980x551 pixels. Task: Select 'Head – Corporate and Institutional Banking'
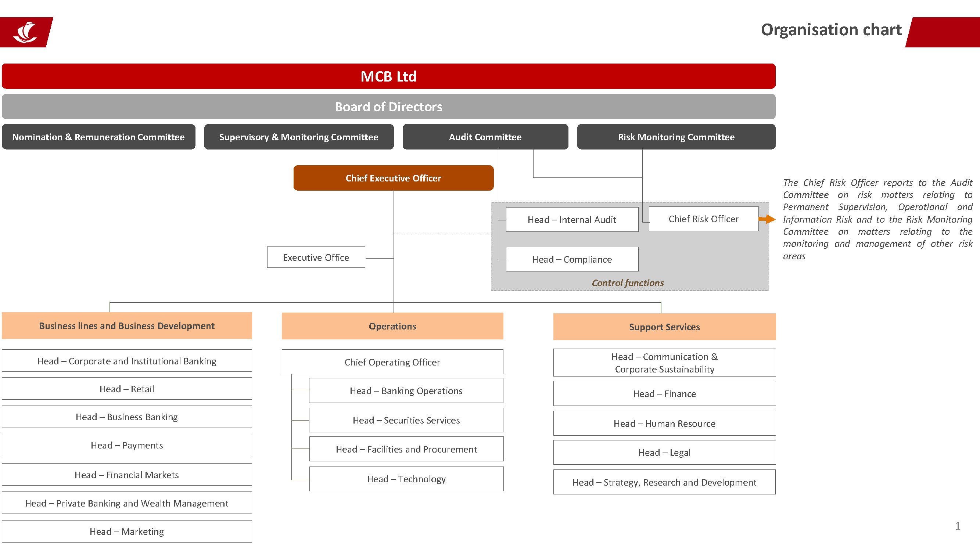coord(127,361)
